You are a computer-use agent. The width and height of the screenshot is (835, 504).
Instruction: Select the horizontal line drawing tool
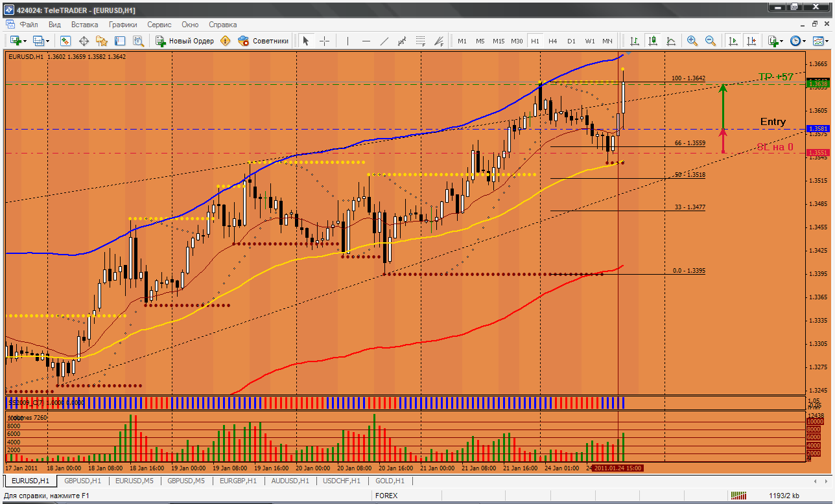366,41
